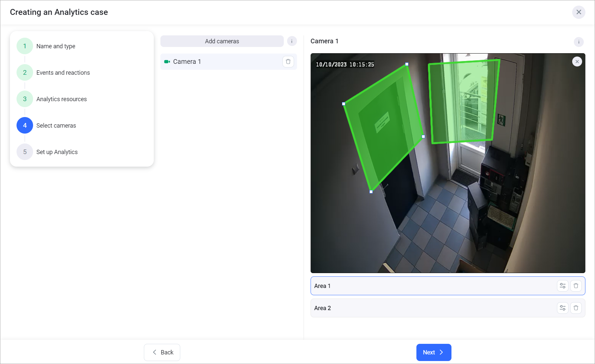Close the camera preview image
595x364 pixels.
coord(577,61)
